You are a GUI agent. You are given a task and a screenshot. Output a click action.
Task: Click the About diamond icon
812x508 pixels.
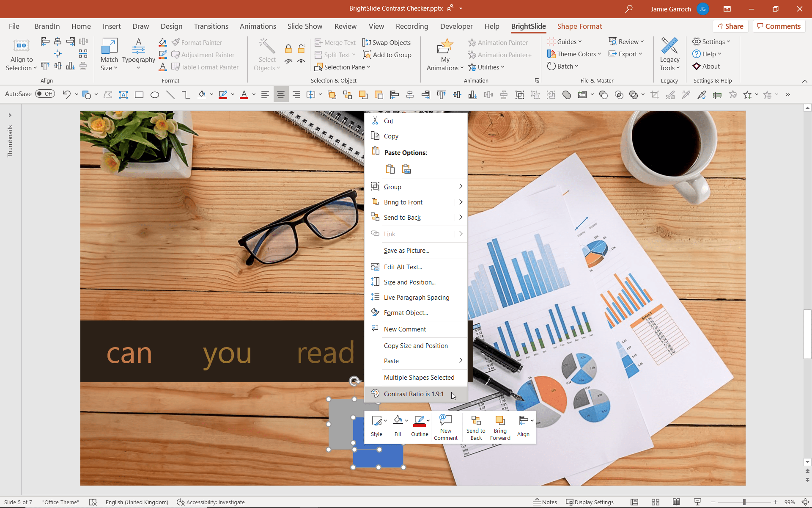tap(697, 66)
